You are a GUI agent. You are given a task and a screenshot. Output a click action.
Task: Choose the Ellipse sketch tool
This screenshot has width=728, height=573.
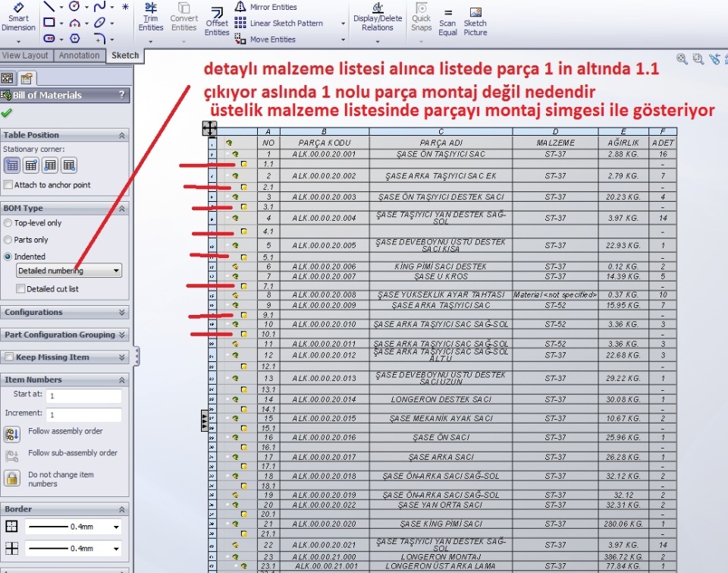(x=100, y=22)
